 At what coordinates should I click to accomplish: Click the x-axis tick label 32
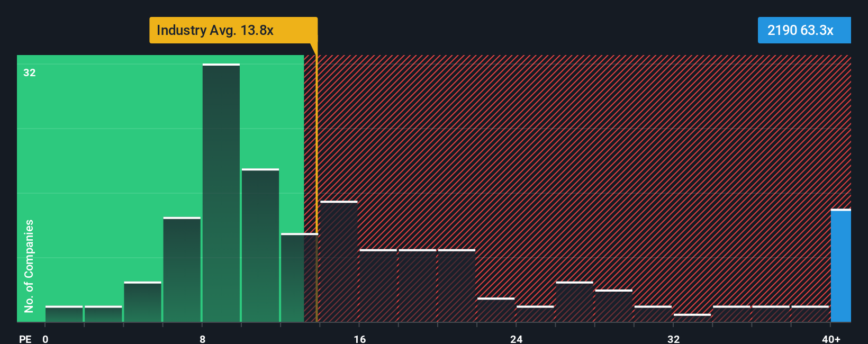[x=674, y=339]
